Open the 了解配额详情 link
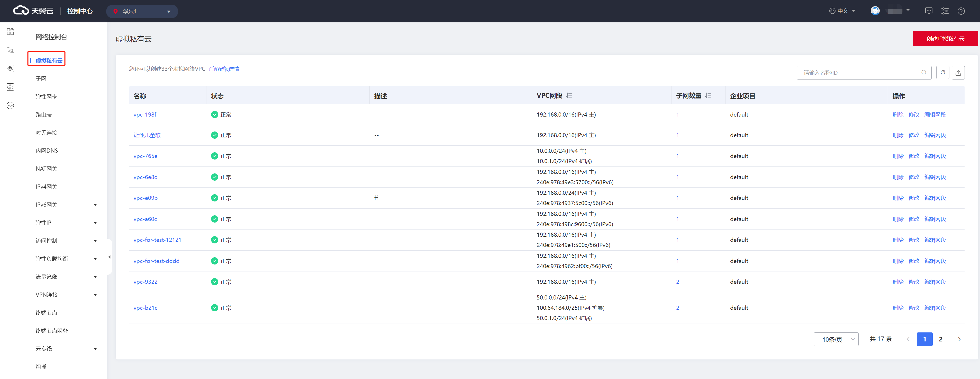Viewport: 980px width, 379px height. [x=223, y=69]
